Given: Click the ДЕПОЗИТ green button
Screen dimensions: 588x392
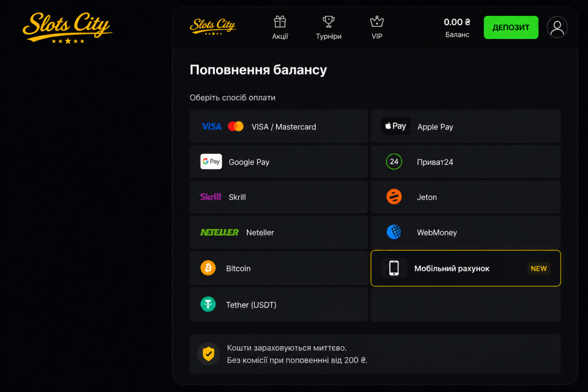Looking at the screenshot, I should [510, 28].
